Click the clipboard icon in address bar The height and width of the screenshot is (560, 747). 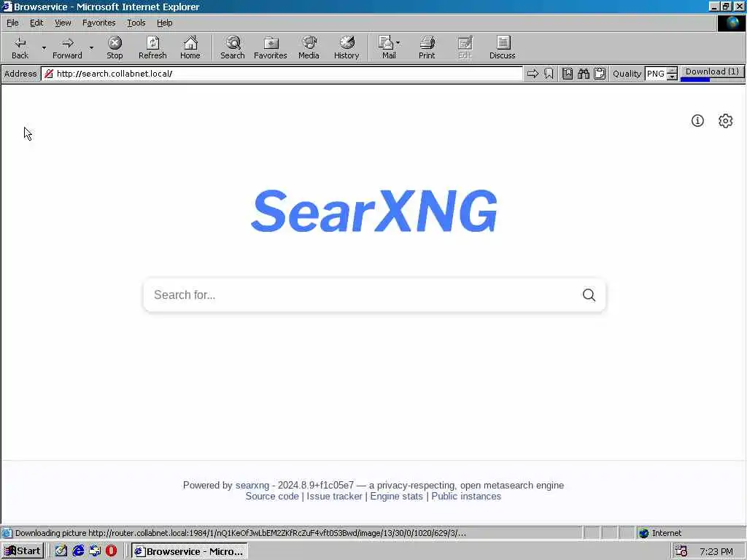[600, 74]
